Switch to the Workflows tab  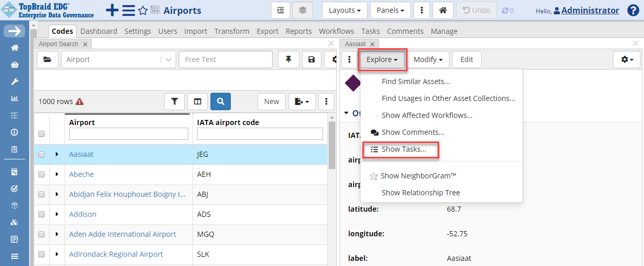(x=336, y=31)
